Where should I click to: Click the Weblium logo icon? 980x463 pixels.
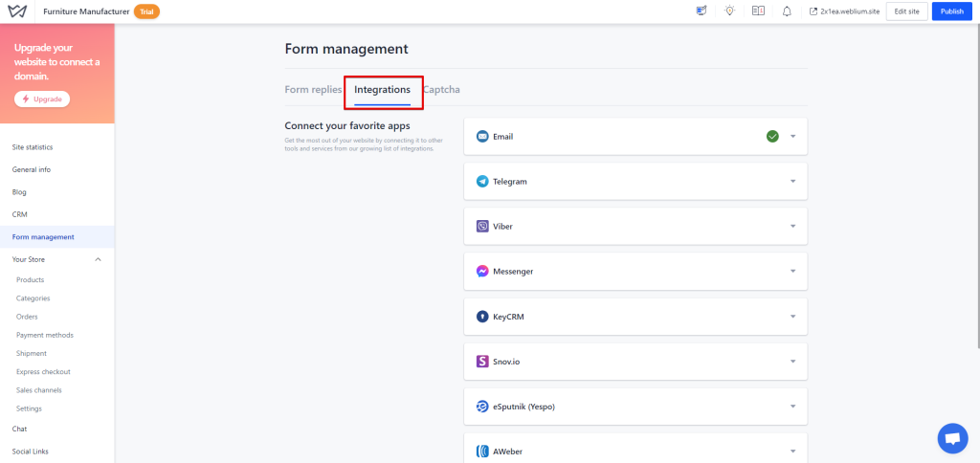pyautogui.click(x=17, y=11)
